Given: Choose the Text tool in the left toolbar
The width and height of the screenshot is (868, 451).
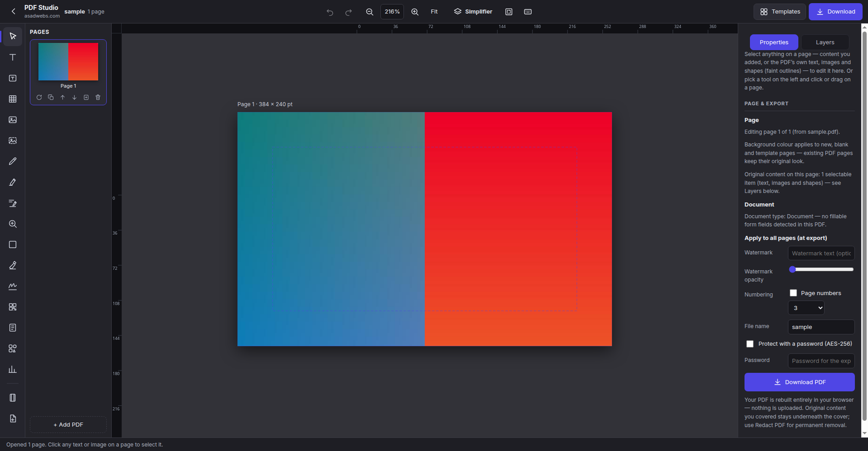Looking at the screenshot, I should click(12, 57).
